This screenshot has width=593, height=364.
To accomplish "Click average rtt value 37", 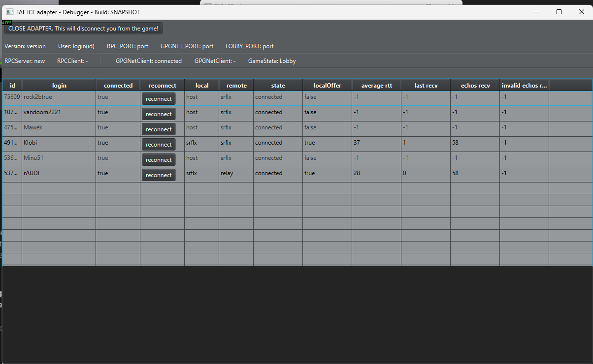I will pyautogui.click(x=377, y=144).
